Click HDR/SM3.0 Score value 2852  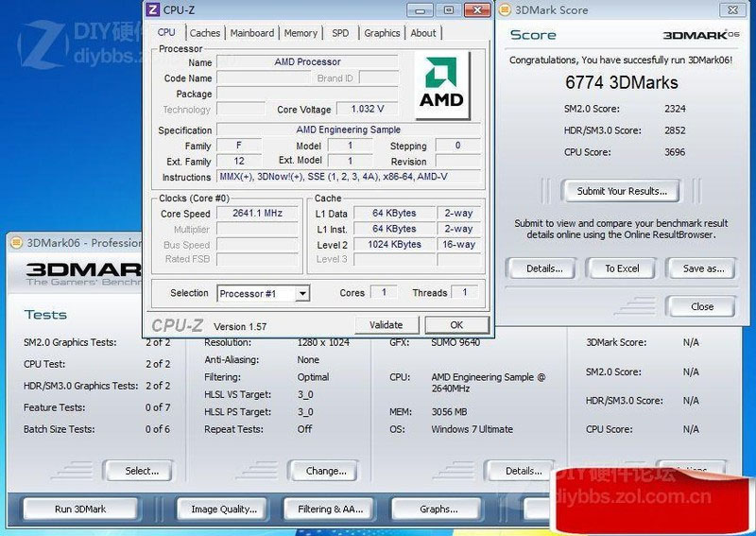pyautogui.click(x=675, y=130)
